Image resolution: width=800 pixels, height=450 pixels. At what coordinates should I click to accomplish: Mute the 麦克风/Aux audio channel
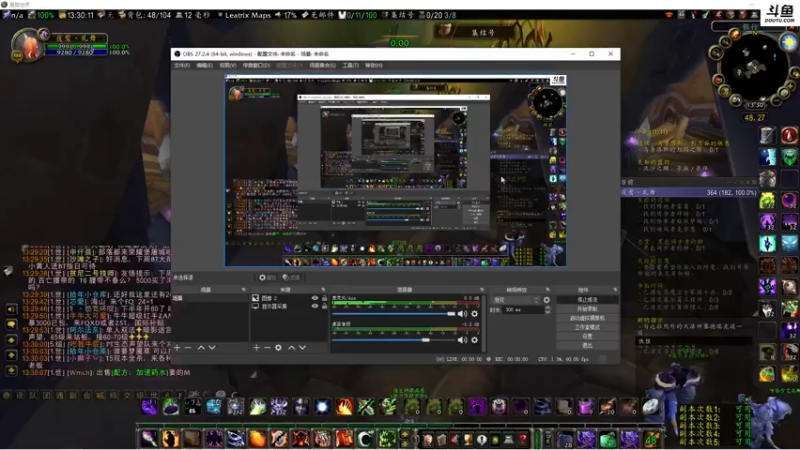point(462,314)
